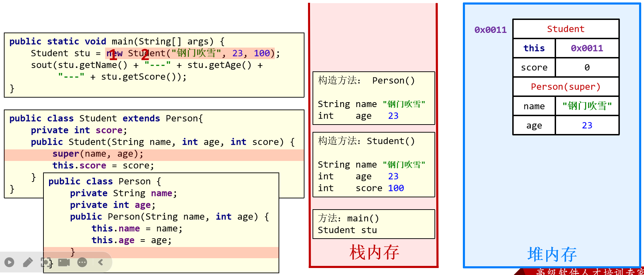644x275 pixels.
Task: Select the 'Student' header cell in heap table
Action: pyautogui.click(x=566, y=29)
